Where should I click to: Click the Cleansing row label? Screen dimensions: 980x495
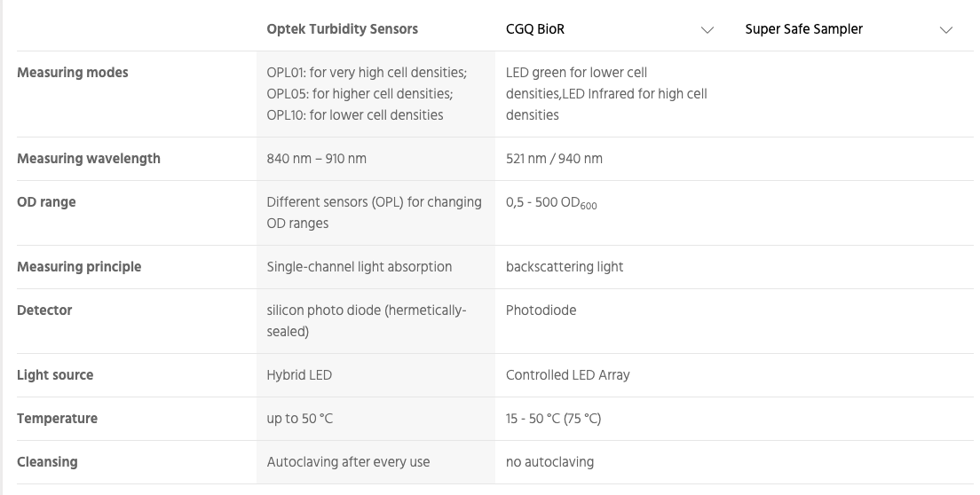click(x=48, y=462)
